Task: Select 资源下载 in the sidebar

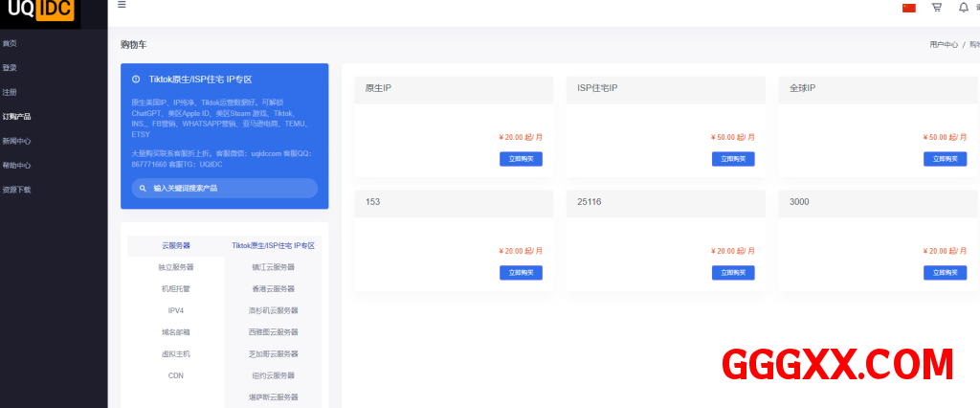Action: [16, 190]
